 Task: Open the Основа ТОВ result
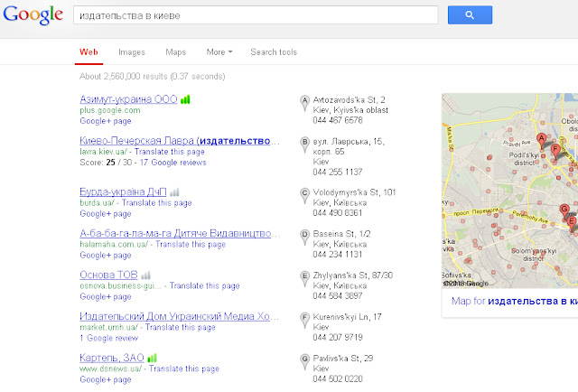pos(108,275)
